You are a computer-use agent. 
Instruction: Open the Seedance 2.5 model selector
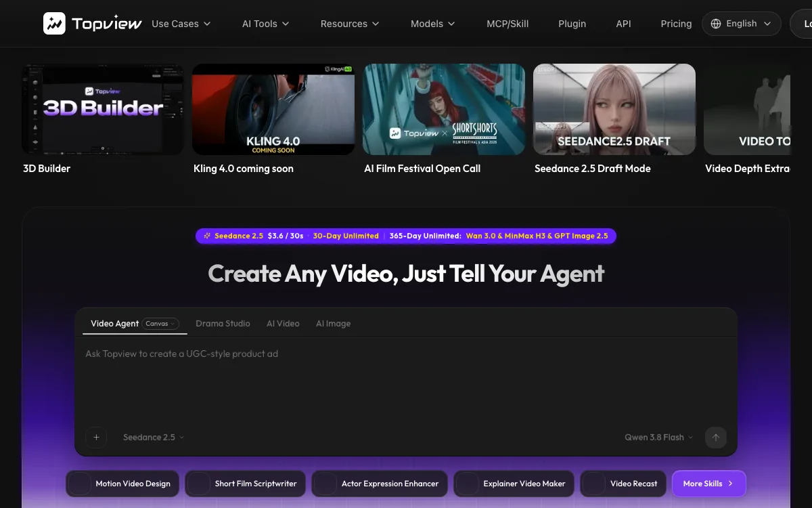click(x=154, y=438)
